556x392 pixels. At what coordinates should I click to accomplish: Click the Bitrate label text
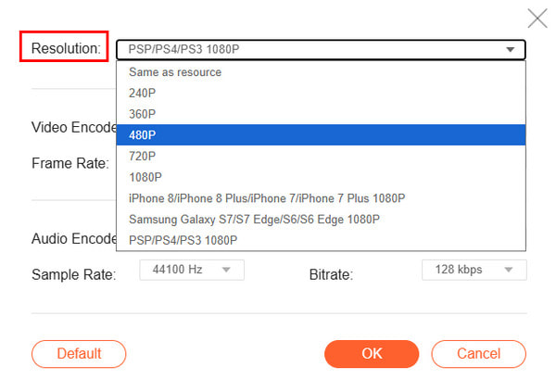coord(331,274)
